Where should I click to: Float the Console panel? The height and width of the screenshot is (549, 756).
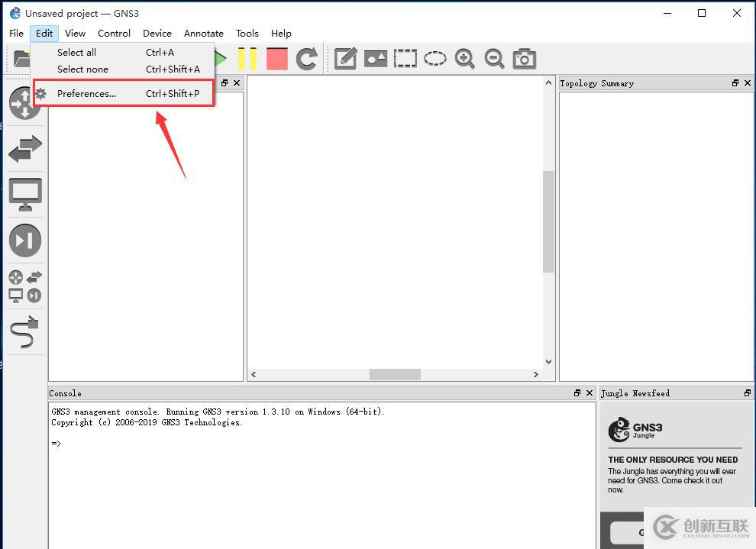coord(577,392)
